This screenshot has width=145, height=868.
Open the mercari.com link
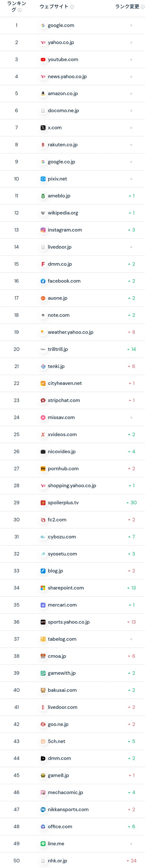pyautogui.click(x=62, y=605)
